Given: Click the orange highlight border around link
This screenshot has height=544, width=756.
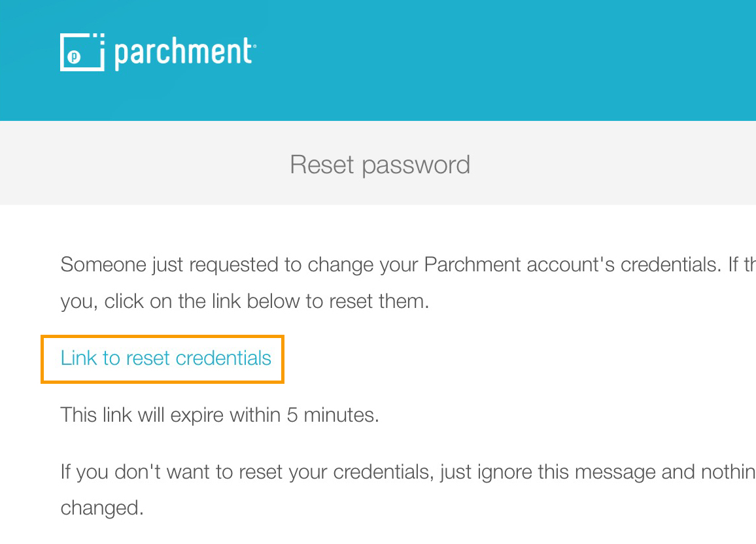Looking at the screenshot, I should point(163,337).
